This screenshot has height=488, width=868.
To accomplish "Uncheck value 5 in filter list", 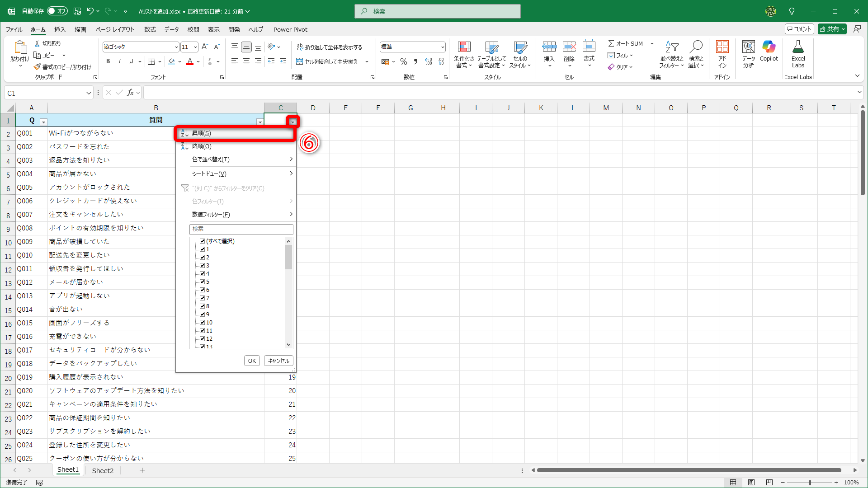I will (203, 282).
